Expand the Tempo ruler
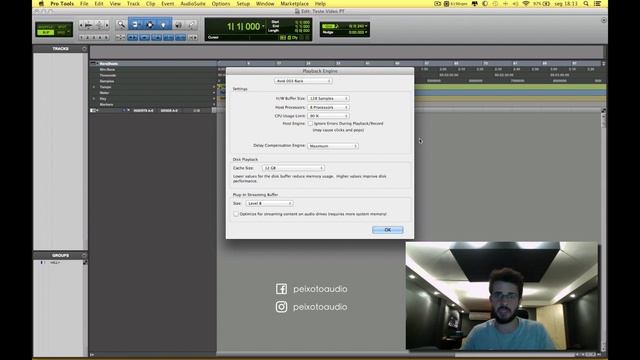 click(x=94, y=87)
